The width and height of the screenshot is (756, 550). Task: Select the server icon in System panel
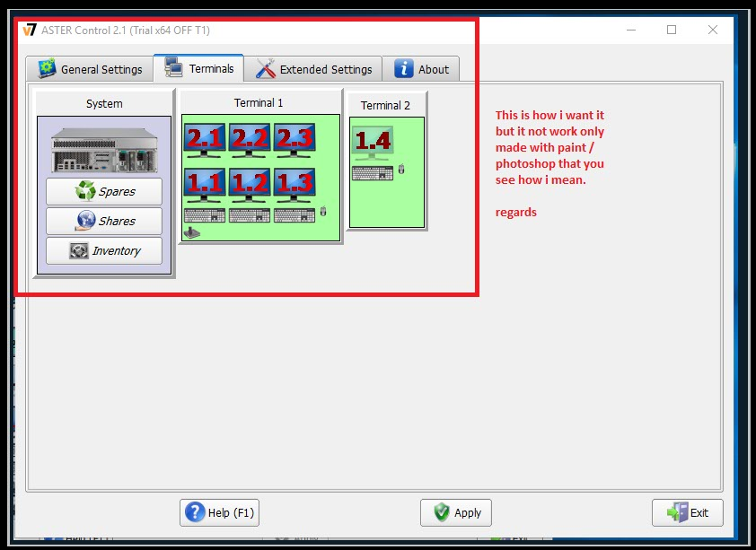pyautogui.click(x=104, y=150)
